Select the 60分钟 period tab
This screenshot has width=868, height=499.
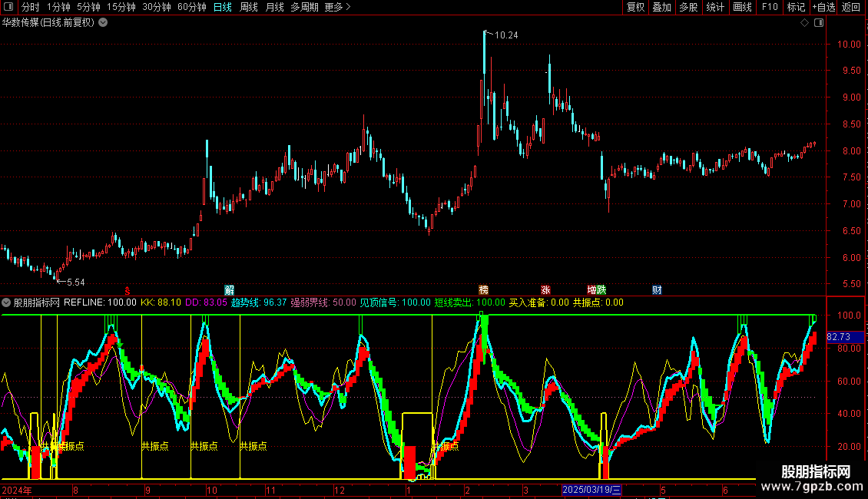coord(192,7)
